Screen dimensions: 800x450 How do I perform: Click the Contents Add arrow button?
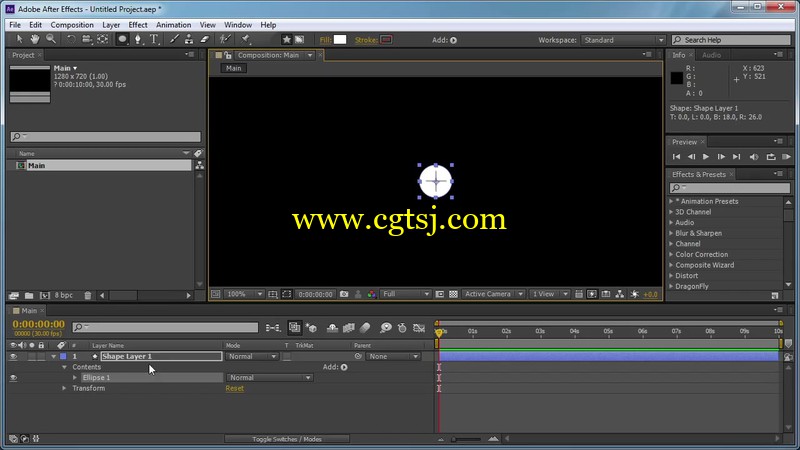pos(344,367)
